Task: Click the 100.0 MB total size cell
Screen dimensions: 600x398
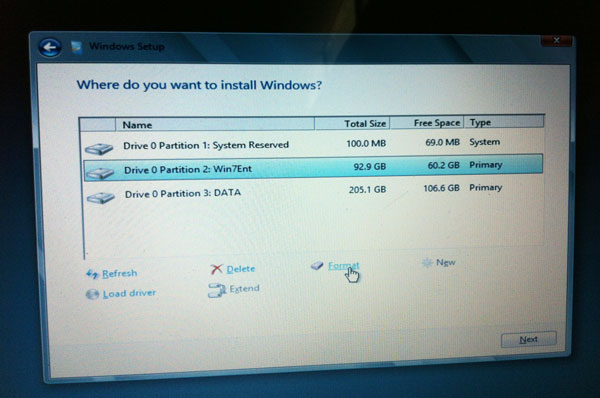Action: (x=366, y=144)
